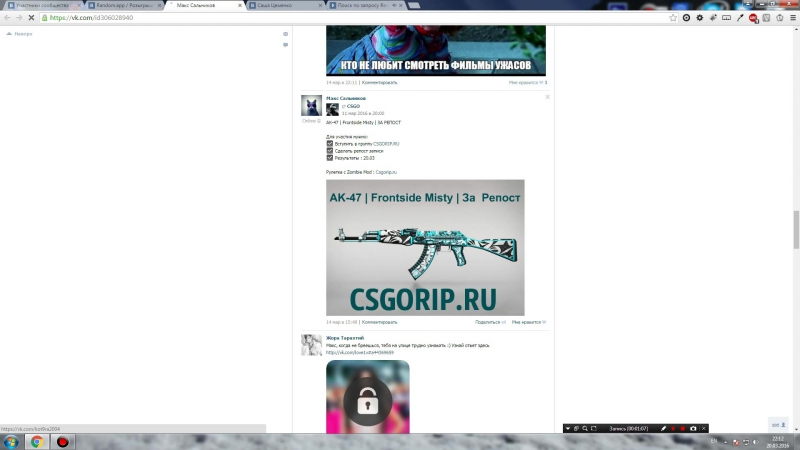800x450 pixels.
Task: Open Жора Тарахтий profile name
Action: pos(345,338)
